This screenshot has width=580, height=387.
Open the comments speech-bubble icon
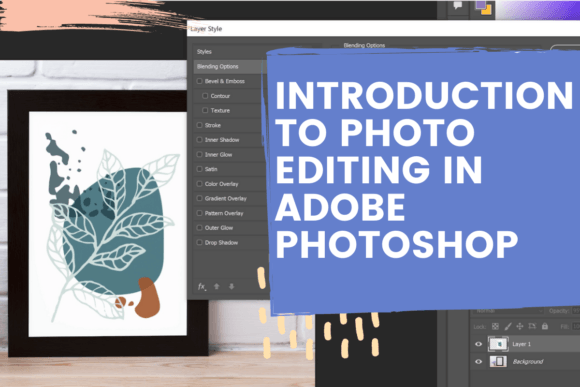coord(458,6)
